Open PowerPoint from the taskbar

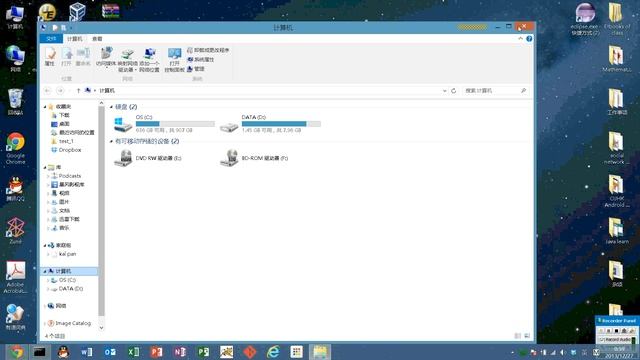pyautogui.click(x=156, y=352)
